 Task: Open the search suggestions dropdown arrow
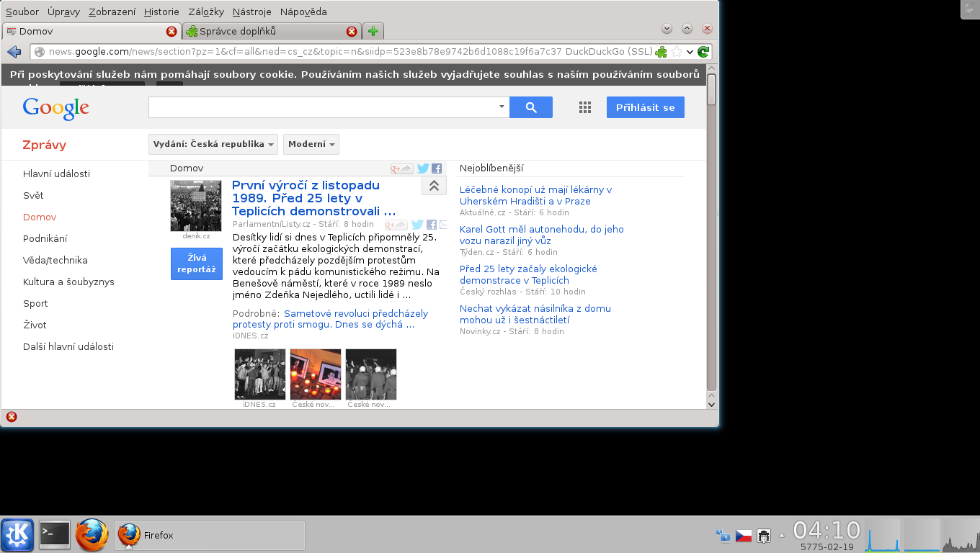pos(502,107)
